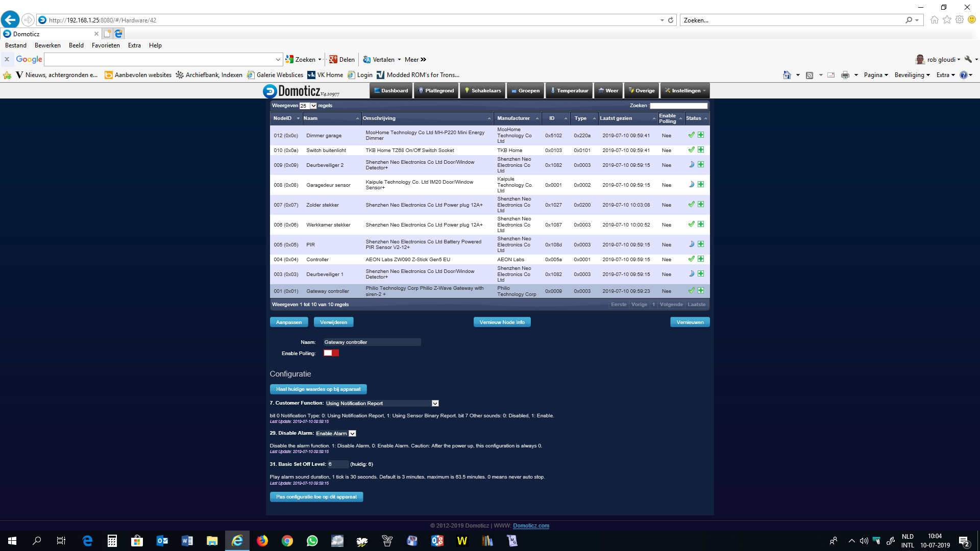Screen dimensions: 980x551
Task: Toggle the Enable Polling switch
Action: (331, 353)
